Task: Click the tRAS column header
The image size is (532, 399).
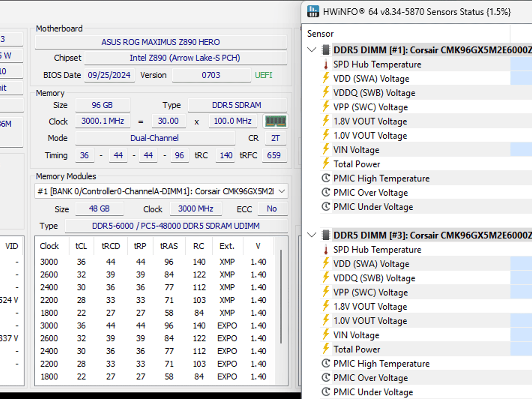Action: tap(169, 246)
